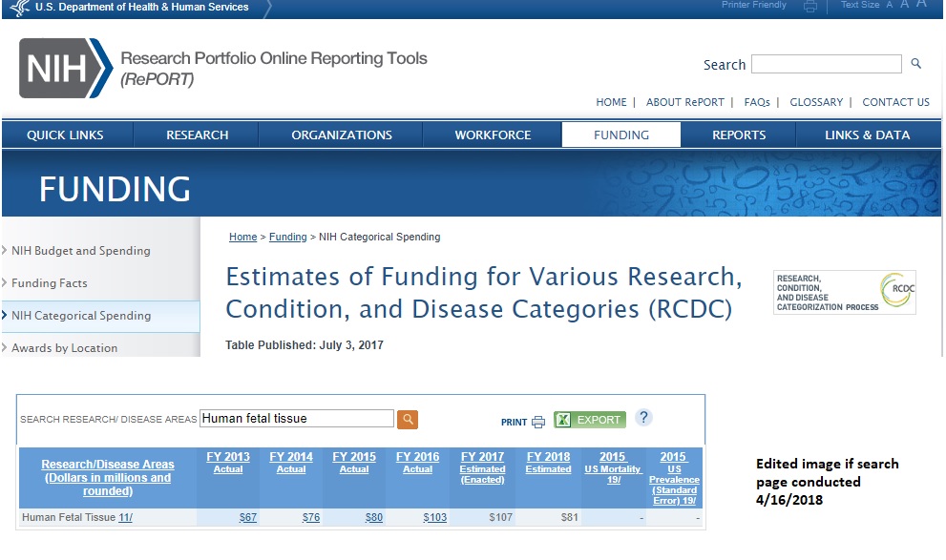Click the header search magnifier icon
946x560 pixels.
915,63
